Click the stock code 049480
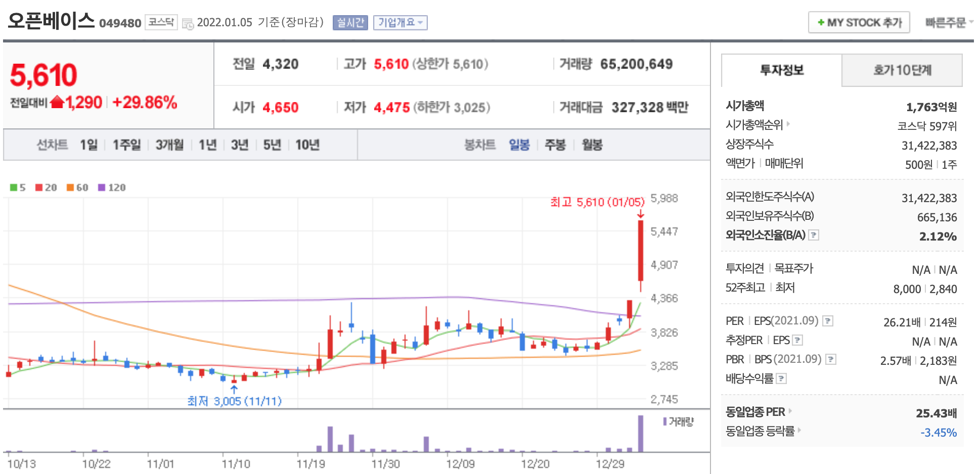980x474 pixels. (120, 23)
